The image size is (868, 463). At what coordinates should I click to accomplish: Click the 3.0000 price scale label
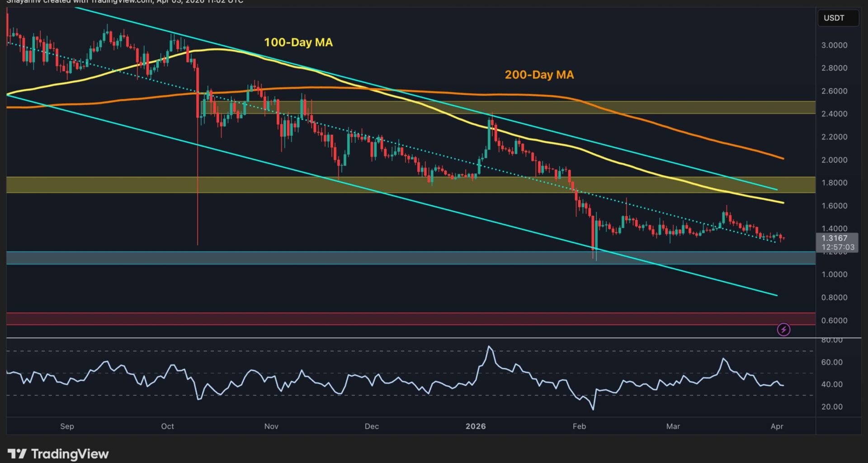(834, 45)
